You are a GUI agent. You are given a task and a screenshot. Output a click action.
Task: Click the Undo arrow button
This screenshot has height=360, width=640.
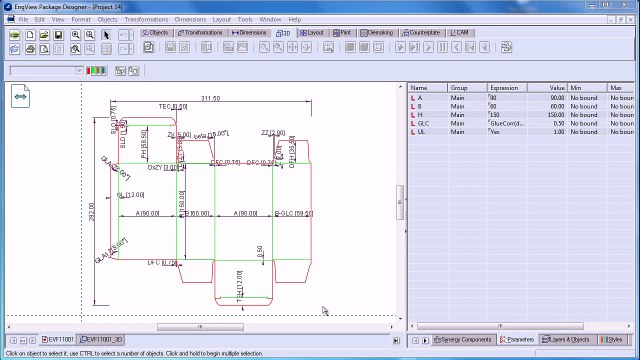123,35
